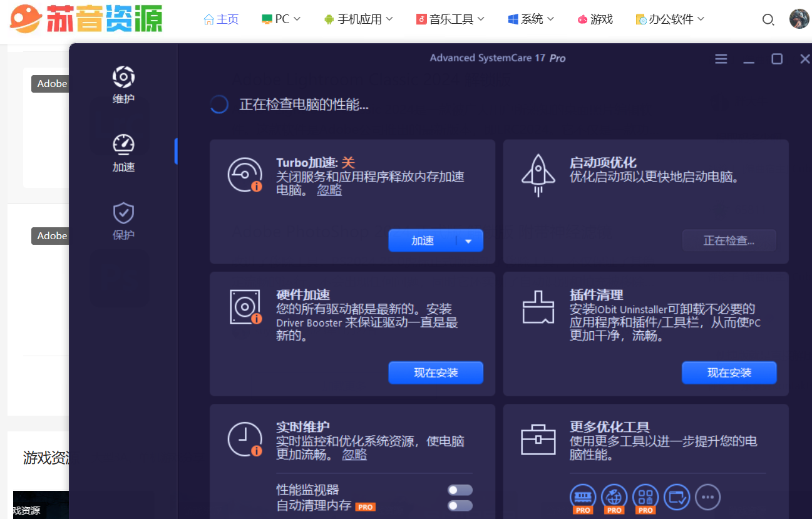The image size is (812, 519).
Task: Switch to the 保护 section
Action: coord(123,219)
